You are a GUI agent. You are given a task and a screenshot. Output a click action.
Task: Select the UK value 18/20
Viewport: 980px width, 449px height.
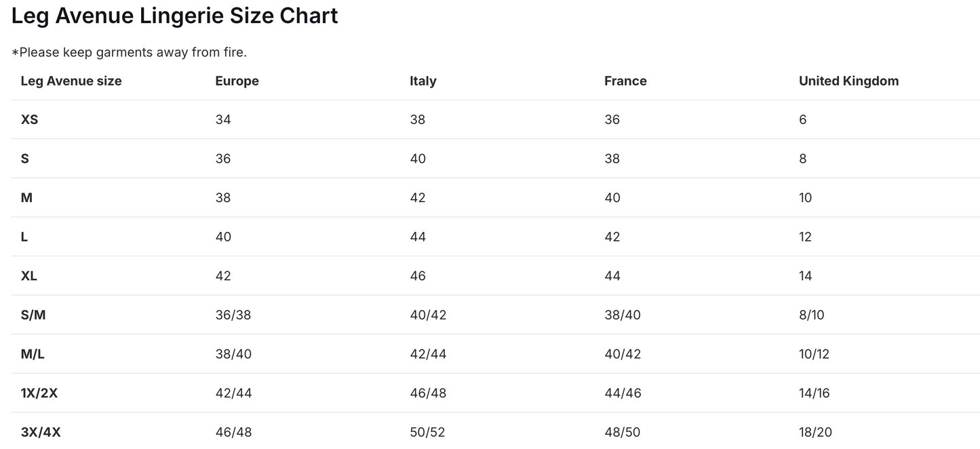[815, 432]
